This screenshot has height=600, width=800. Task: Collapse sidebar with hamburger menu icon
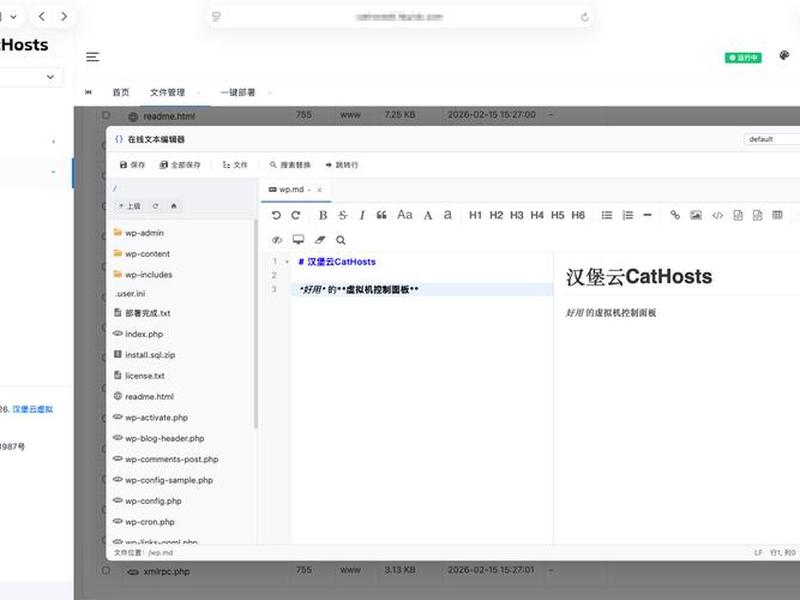point(92,57)
